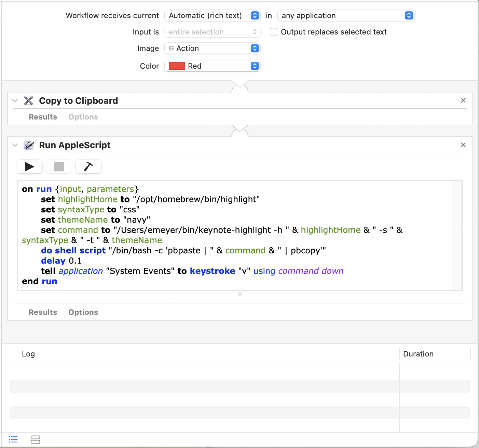Open the disabled entire selection dropdown
The height and width of the screenshot is (448, 479).
click(x=213, y=32)
